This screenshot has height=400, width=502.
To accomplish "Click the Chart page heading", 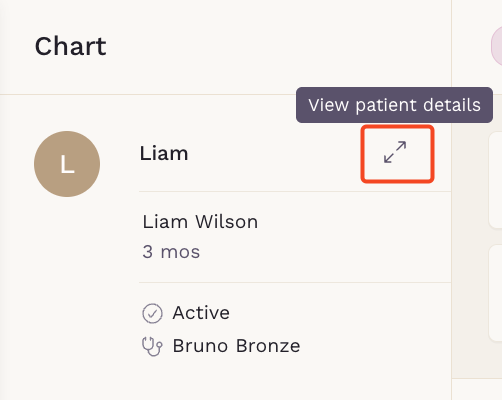I will point(70,46).
